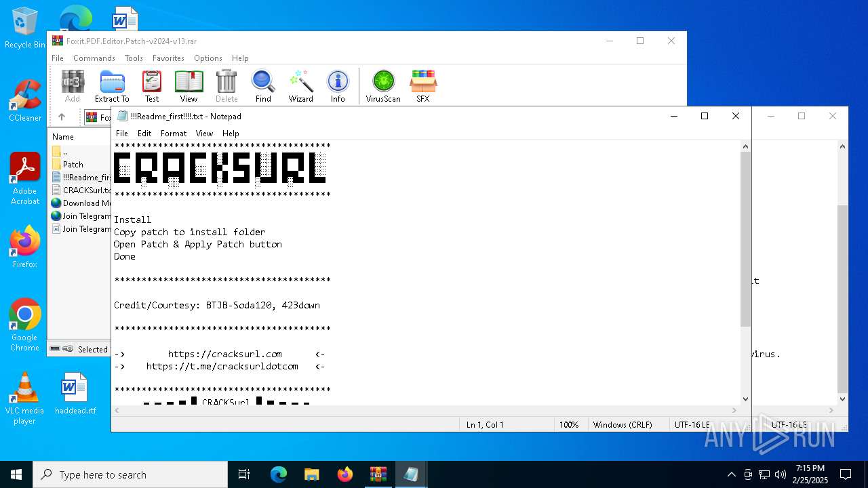Click the background window's vertical scrollbar thumb
868x488 pixels.
[x=843, y=299]
